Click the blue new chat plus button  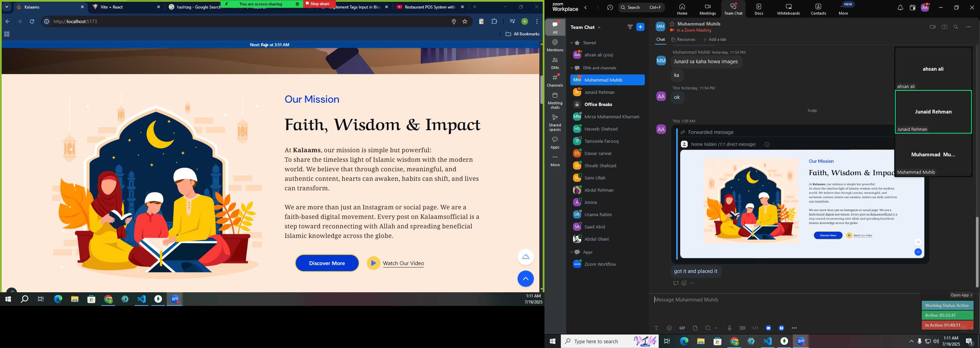(x=641, y=27)
